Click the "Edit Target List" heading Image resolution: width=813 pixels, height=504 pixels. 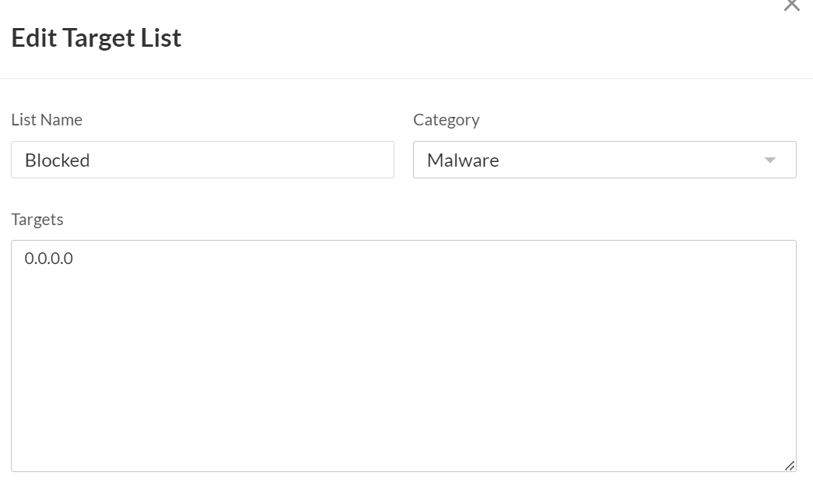[x=96, y=38]
